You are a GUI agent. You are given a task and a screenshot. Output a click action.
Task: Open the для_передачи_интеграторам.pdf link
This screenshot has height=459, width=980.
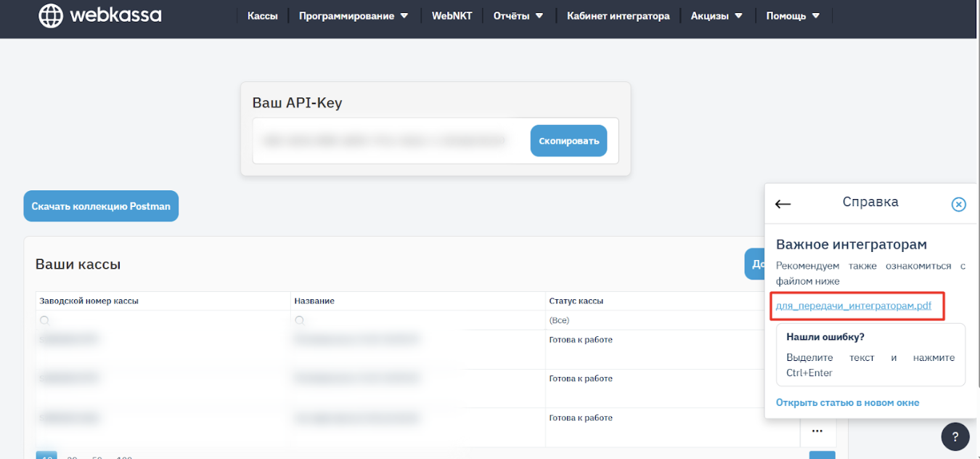(854, 306)
